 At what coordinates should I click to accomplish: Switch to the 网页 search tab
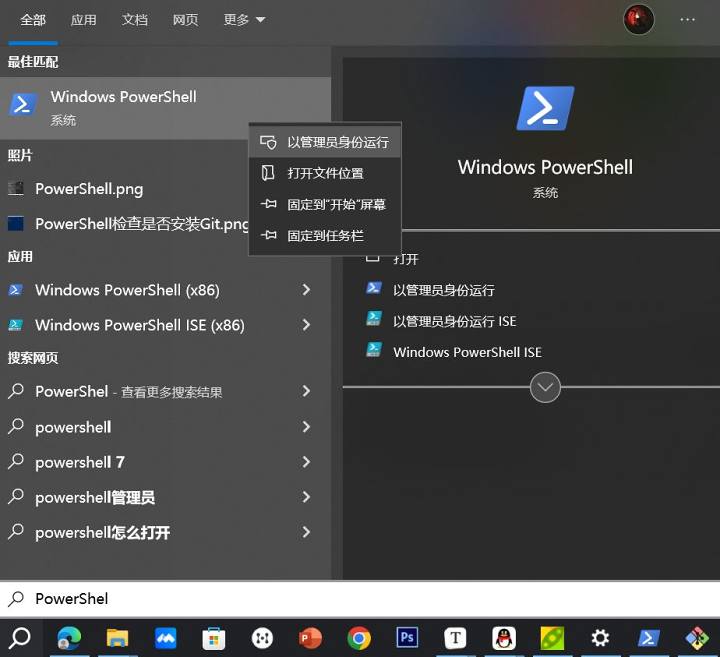(186, 20)
